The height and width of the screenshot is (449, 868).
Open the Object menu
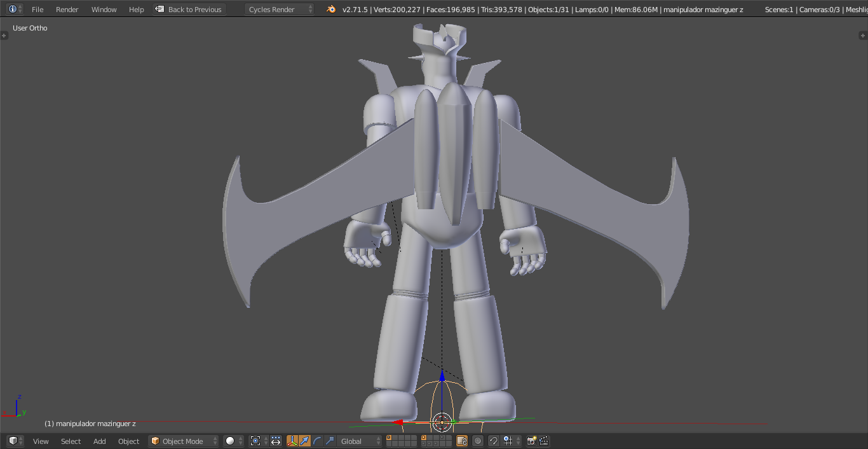[128, 441]
